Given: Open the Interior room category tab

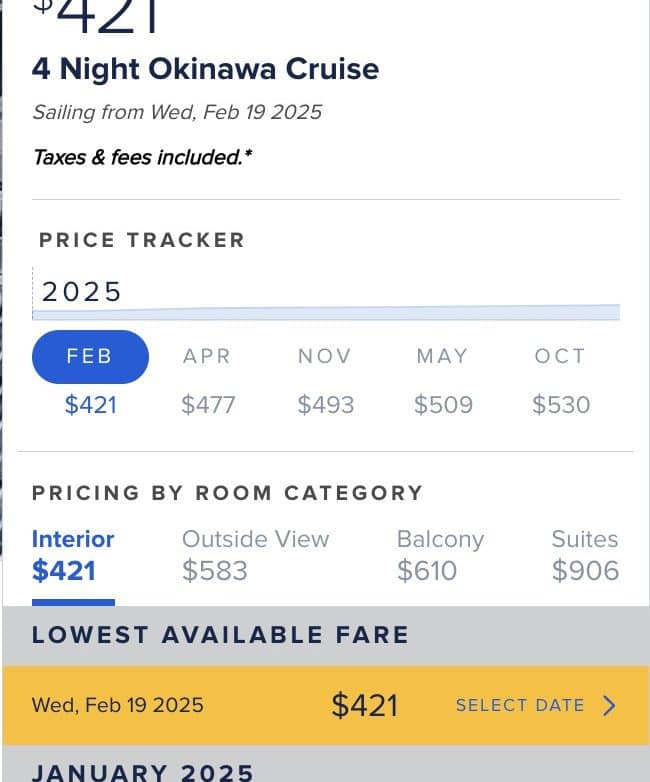Looking at the screenshot, I should click(x=73, y=555).
